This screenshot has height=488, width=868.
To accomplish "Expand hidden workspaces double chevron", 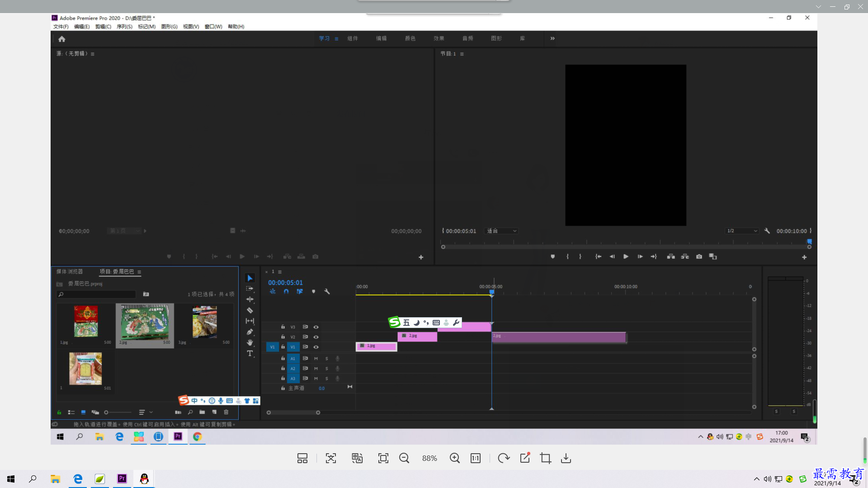I will coord(552,38).
